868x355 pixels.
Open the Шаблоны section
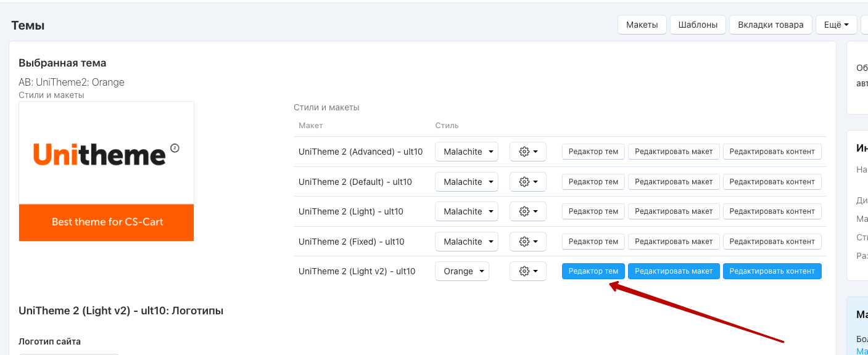click(698, 25)
